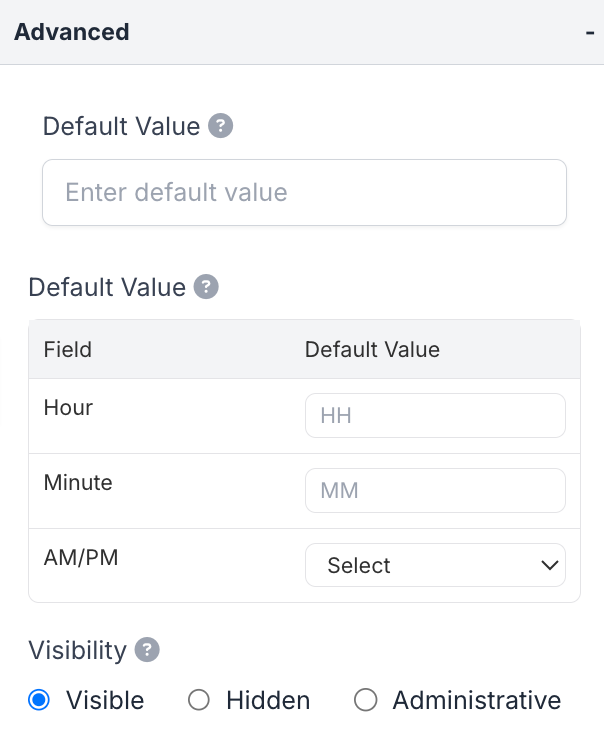Click help icon beside the time Default Value label
Viewport: 604px width, 736px height.
pos(206,287)
